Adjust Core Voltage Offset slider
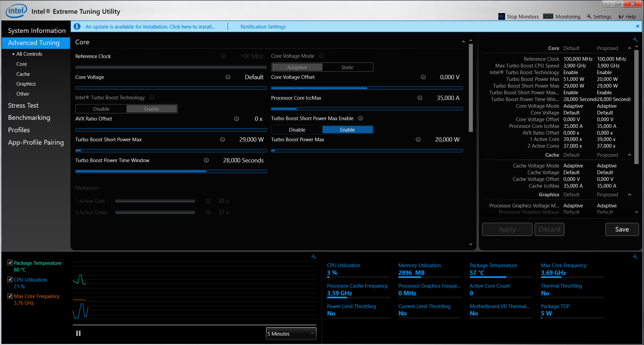This screenshot has width=644, height=345. [x=367, y=88]
